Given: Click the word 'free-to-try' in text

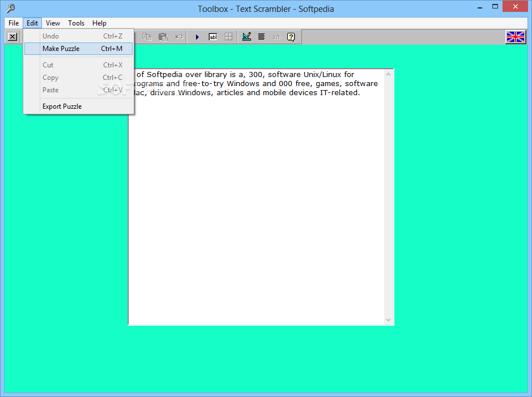Looking at the screenshot, I should point(203,84).
